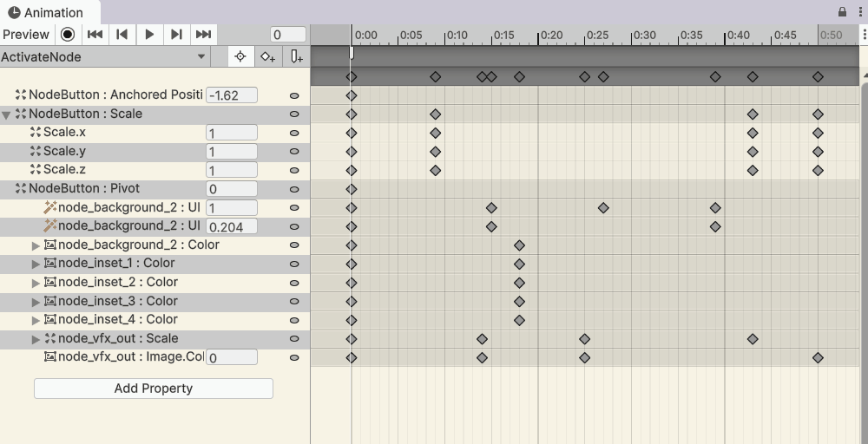Select node_vfx_out : Scale keyframe near 0:41

click(x=753, y=339)
